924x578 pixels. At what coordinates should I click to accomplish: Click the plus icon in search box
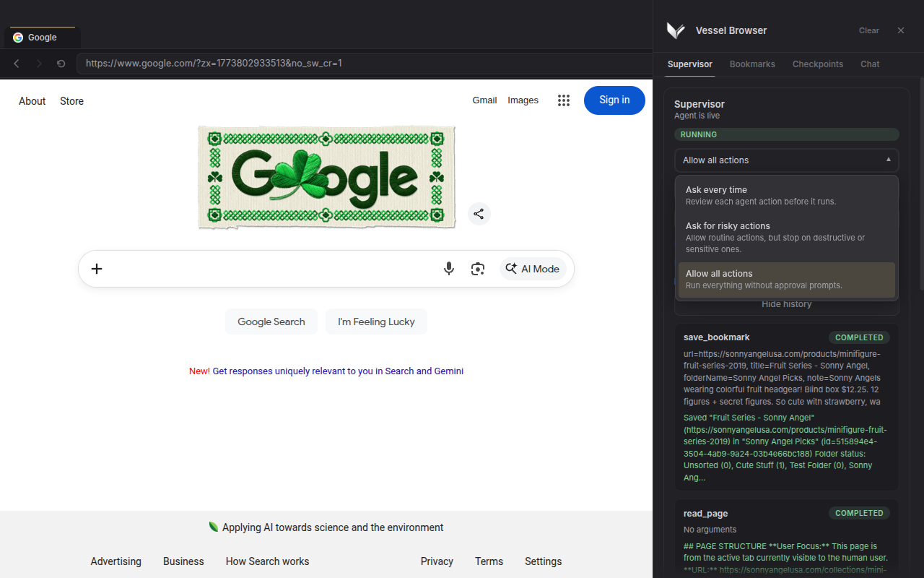[x=97, y=269]
